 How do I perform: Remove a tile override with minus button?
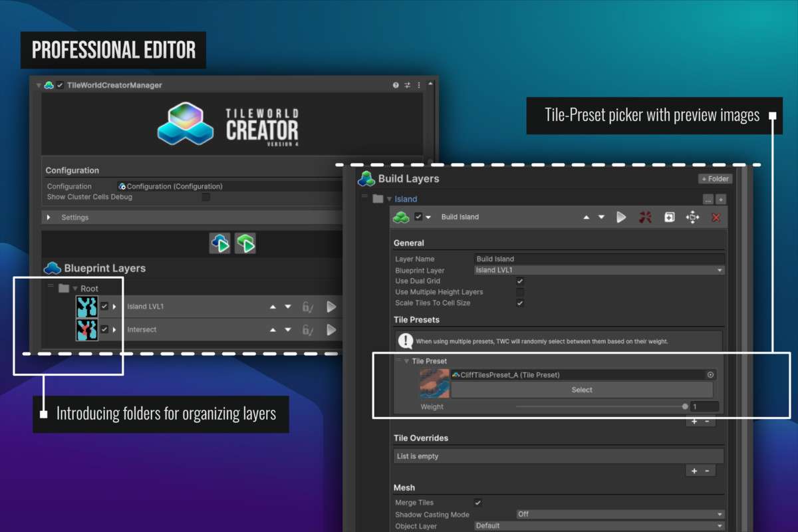[707, 471]
